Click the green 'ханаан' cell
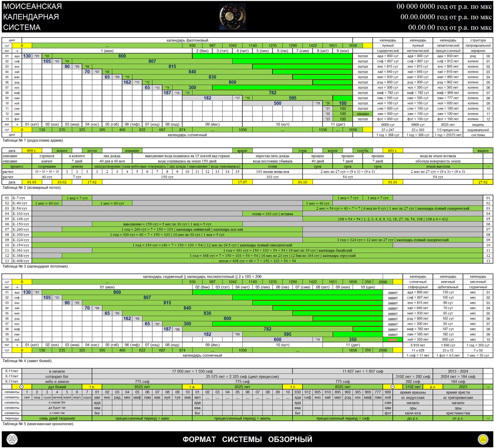Viewport: 494px width, 448px height. [x=363, y=114]
